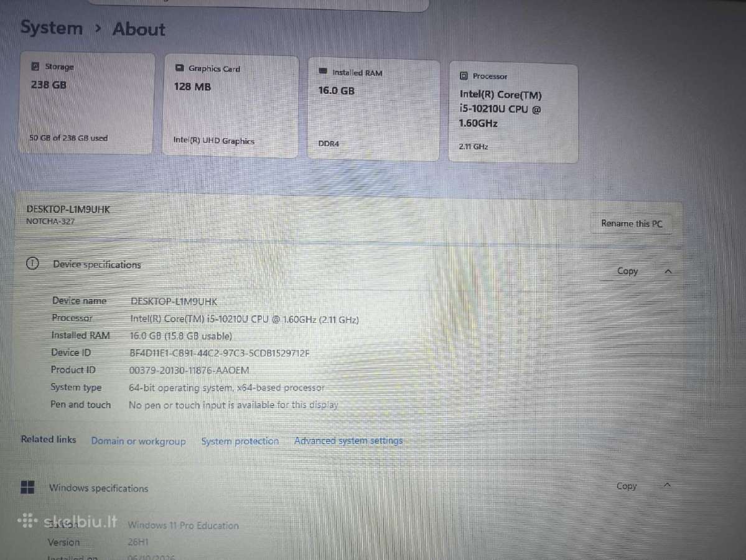This screenshot has width=746, height=560.
Task: Collapse the Device specifications section
Action: (668, 272)
